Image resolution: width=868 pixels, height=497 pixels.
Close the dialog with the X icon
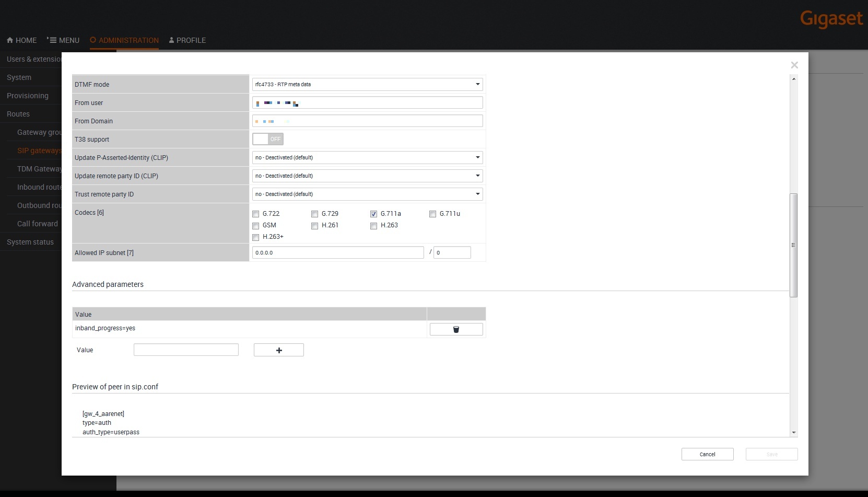[794, 65]
